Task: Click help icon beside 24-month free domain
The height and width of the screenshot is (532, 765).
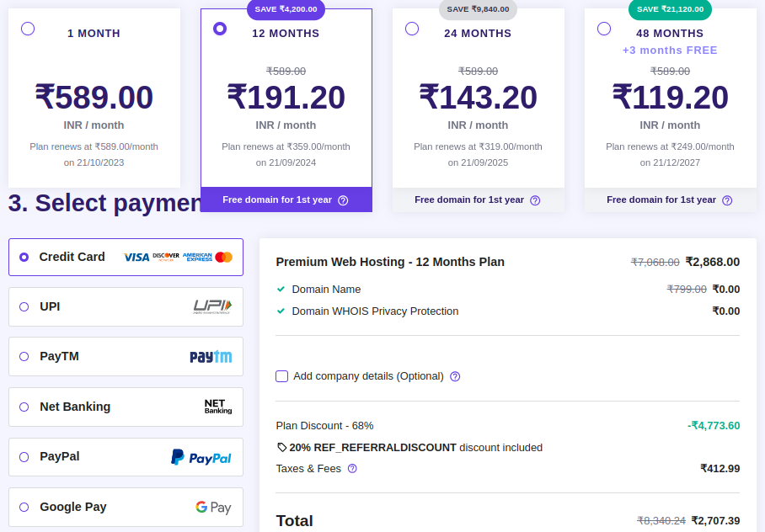Action: point(535,200)
